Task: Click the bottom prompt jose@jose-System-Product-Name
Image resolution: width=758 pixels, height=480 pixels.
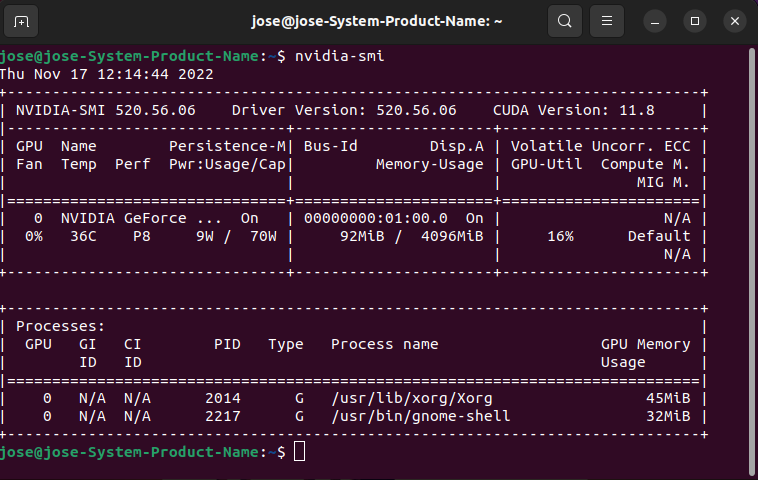Action: pos(129,452)
